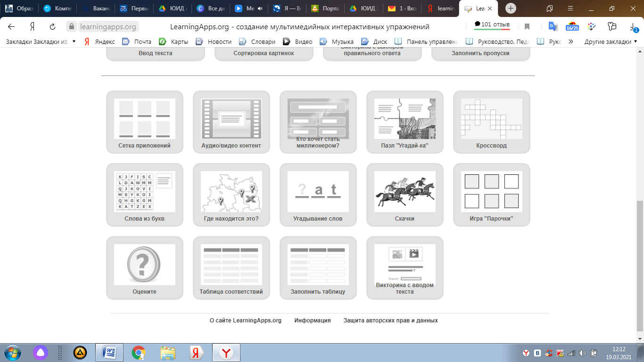Image resolution: width=644 pixels, height=362 pixels.
Task: Open the Защита авторских прав и данных link
Action: click(x=390, y=321)
